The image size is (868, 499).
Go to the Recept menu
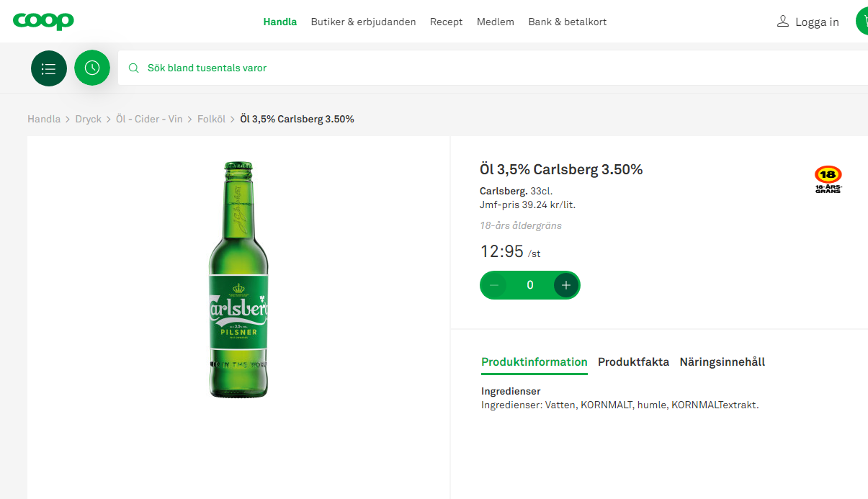446,22
